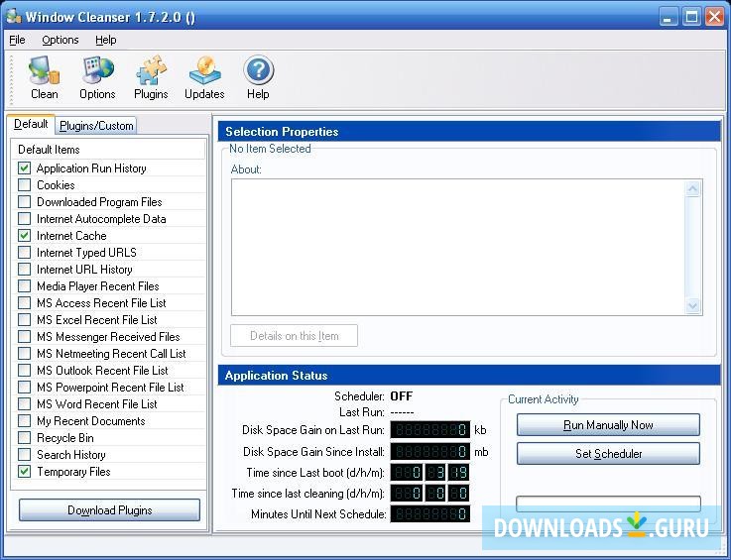731x560 pixels.
Task: Click Disk Space Gain Since Install counter
Action: click(x=429, y=451)
